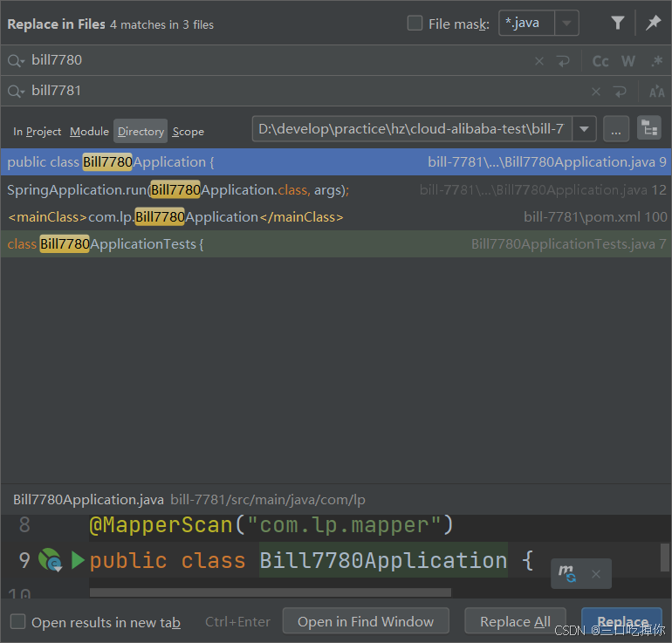Click @MapperScan annotation in preview
Viewport: 672px width, 643px height.
161,524
